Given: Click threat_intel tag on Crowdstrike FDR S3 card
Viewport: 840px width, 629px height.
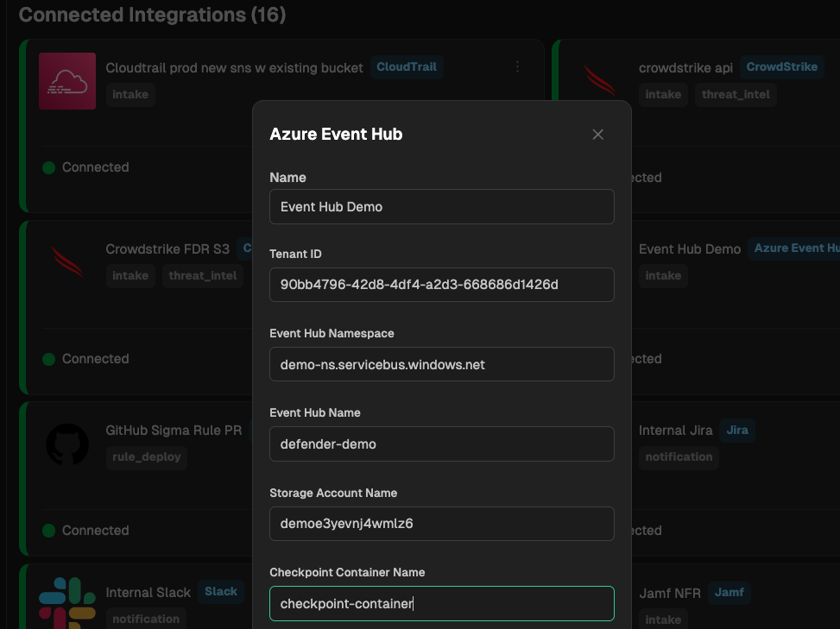Looking at the screenshot, I should coord(203,276).
